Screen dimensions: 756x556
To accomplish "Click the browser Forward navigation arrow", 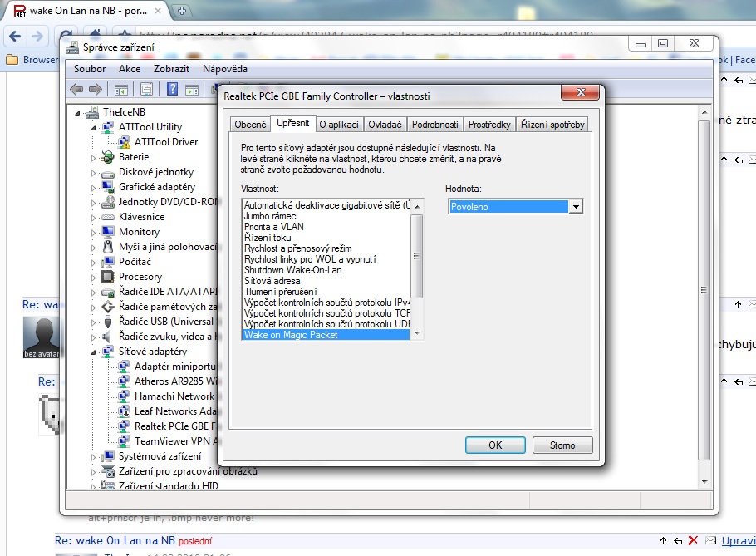I will (37, 37).
